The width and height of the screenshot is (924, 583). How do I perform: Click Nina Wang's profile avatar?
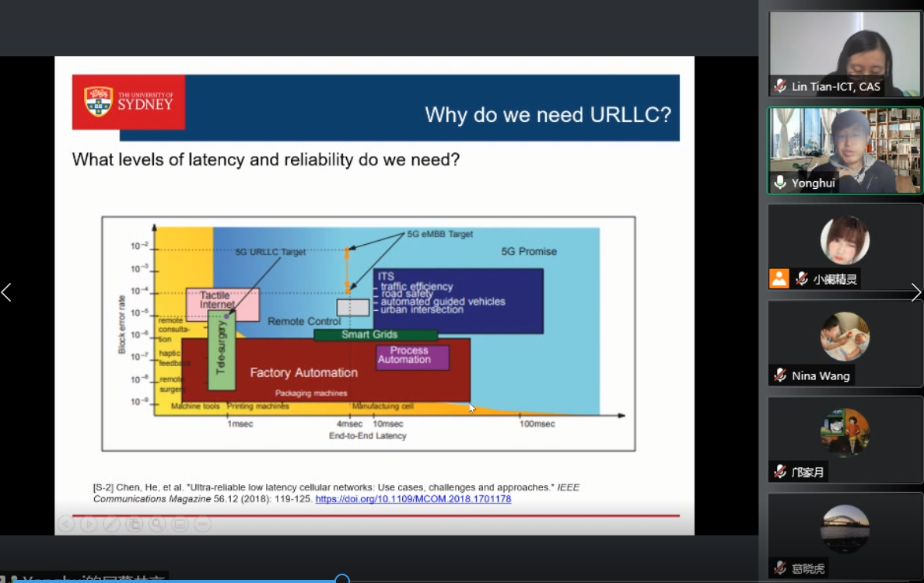tap(845, 337)
